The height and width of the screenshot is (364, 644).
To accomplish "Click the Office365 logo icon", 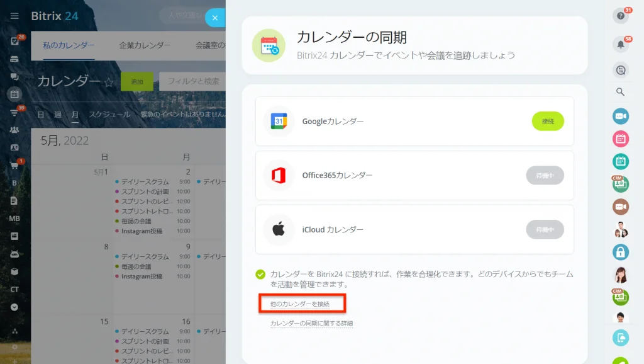I will pyautogui.click(x=279, y=175).
